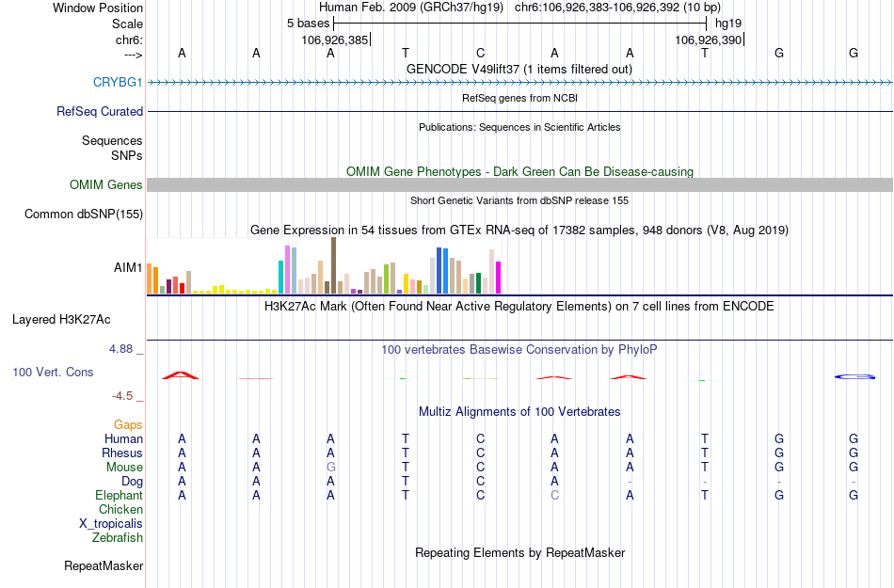Click Multiz Alignments of 100 Vertebrates title
The width and height of the screenshot is (894, 588).
[x=519, y=411]
